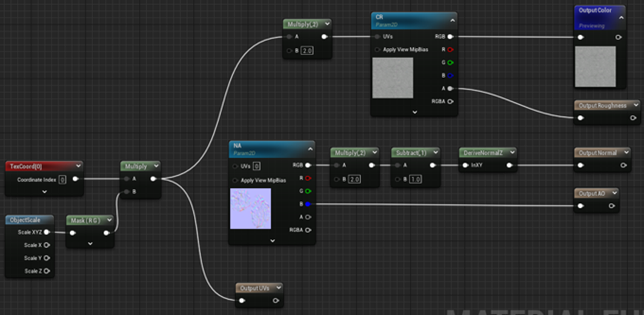Select the Output Roughness node title
The width and height of the screenshot is (644, 315).
tap(603, 105)
